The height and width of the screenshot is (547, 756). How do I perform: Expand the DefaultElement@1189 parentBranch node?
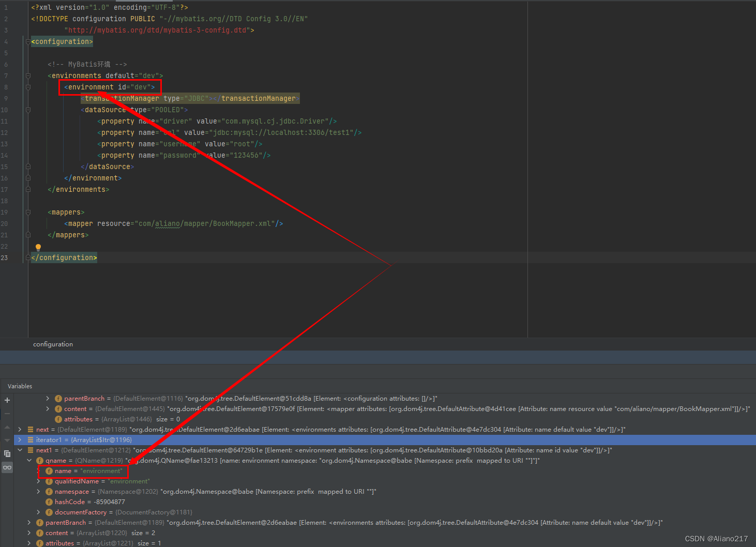[29, 523]
